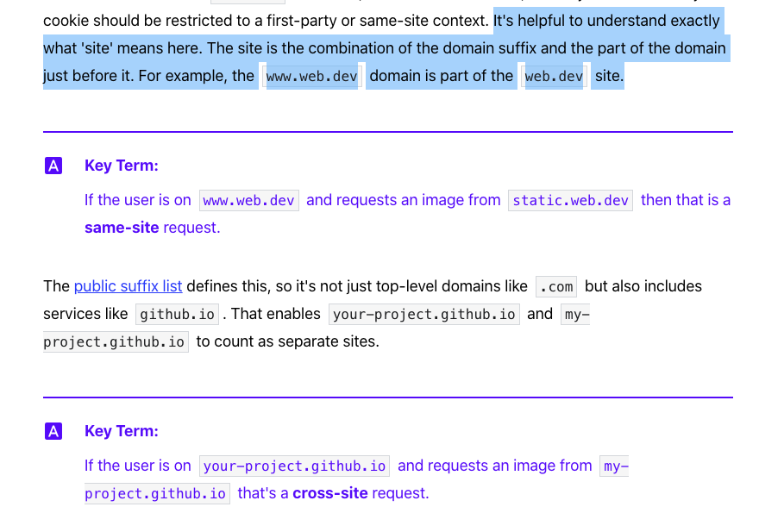759x532 pixels.
Task: Click www.web.dev code in the highlighted paragraph
Action: point(311,76)
